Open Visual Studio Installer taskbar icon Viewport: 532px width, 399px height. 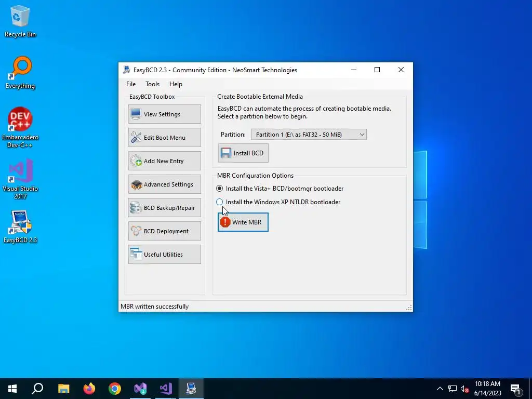(140, 389)
